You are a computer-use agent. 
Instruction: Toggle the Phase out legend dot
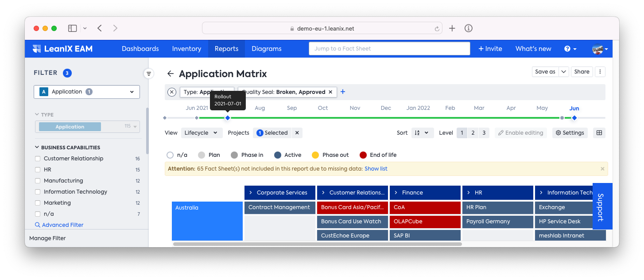point(315,155)
